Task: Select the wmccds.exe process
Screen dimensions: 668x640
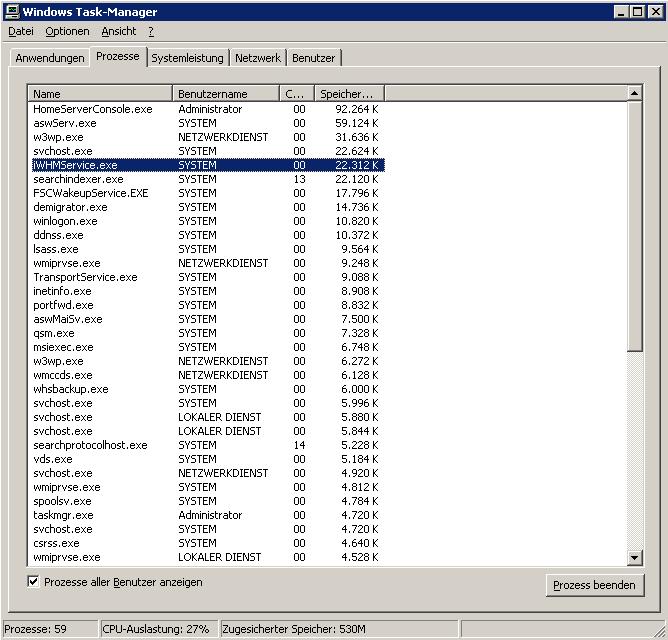Action: coord(208,375)
